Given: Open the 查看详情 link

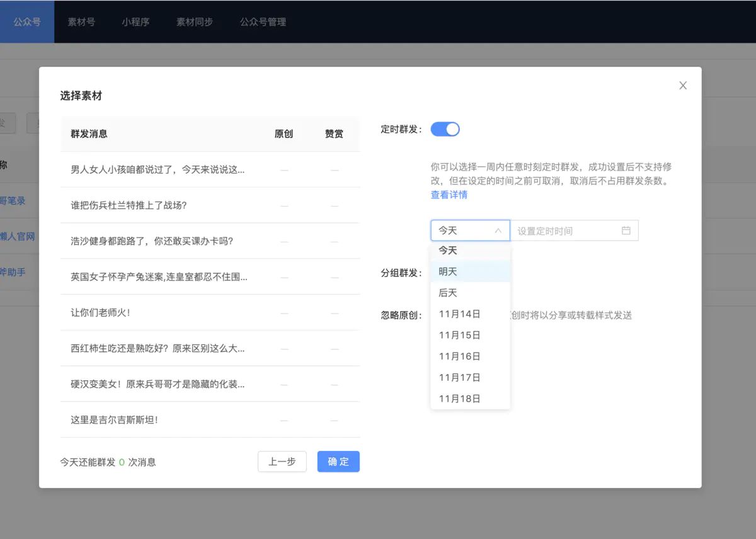Looking at the screenshot, I should [x=449, y=195].
